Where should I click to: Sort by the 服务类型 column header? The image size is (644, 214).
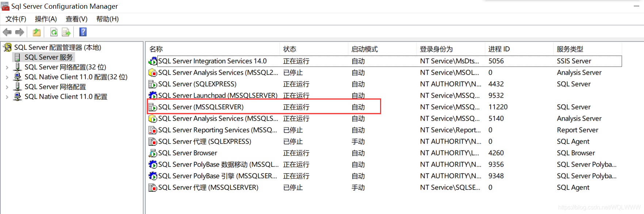click(587, 49)
